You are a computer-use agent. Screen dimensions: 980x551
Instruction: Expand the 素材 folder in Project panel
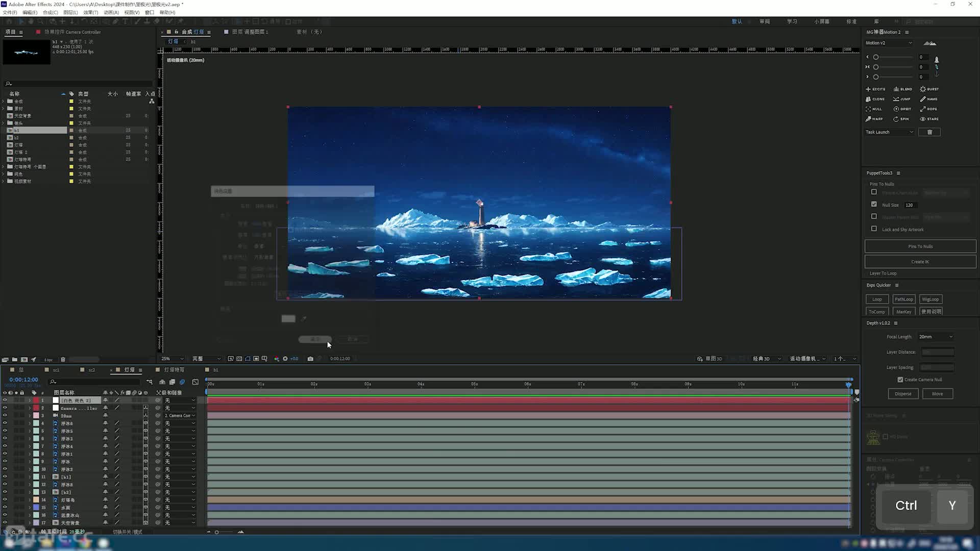point(4,109)
